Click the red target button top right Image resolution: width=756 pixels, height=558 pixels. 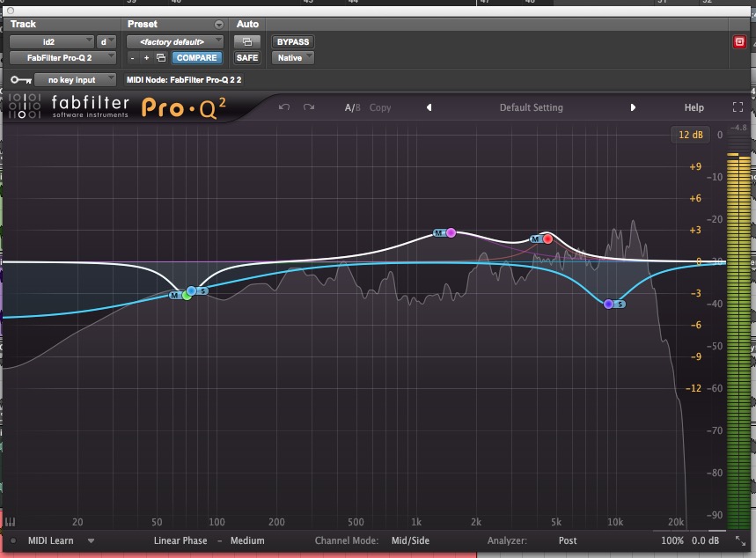pos(739,42)
